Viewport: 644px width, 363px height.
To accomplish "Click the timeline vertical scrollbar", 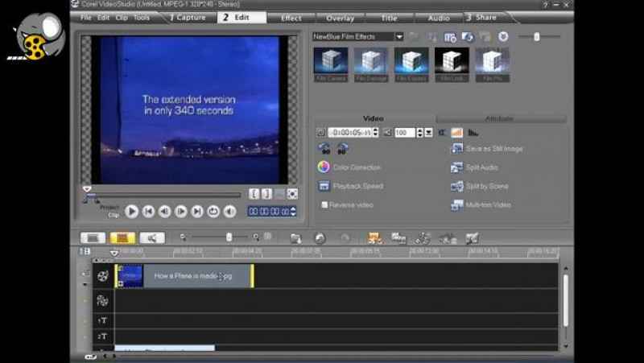I will click(x=566, y=300).
